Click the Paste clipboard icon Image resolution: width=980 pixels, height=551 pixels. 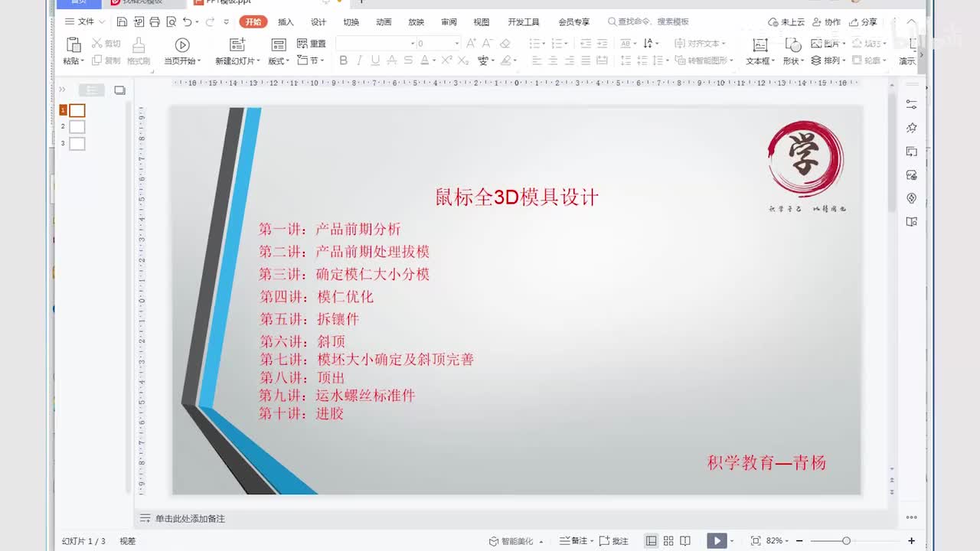coord(73,44)
